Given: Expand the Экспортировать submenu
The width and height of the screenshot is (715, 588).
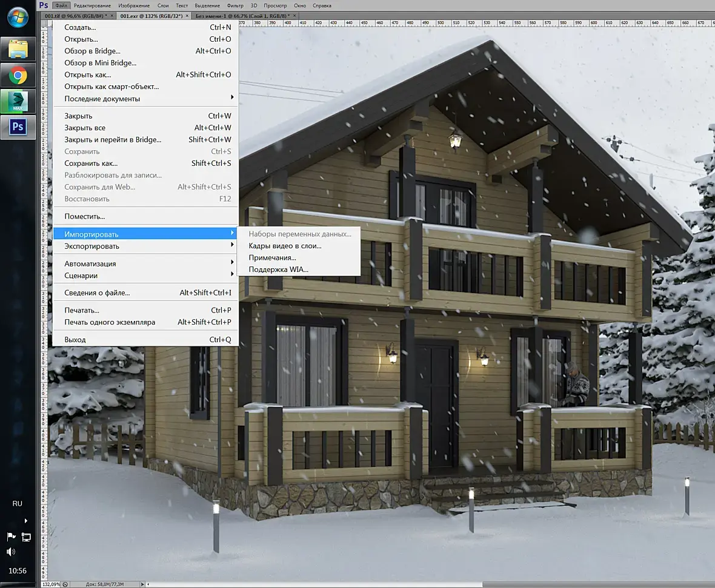Looking at the screenshot, I should (145, 246).
